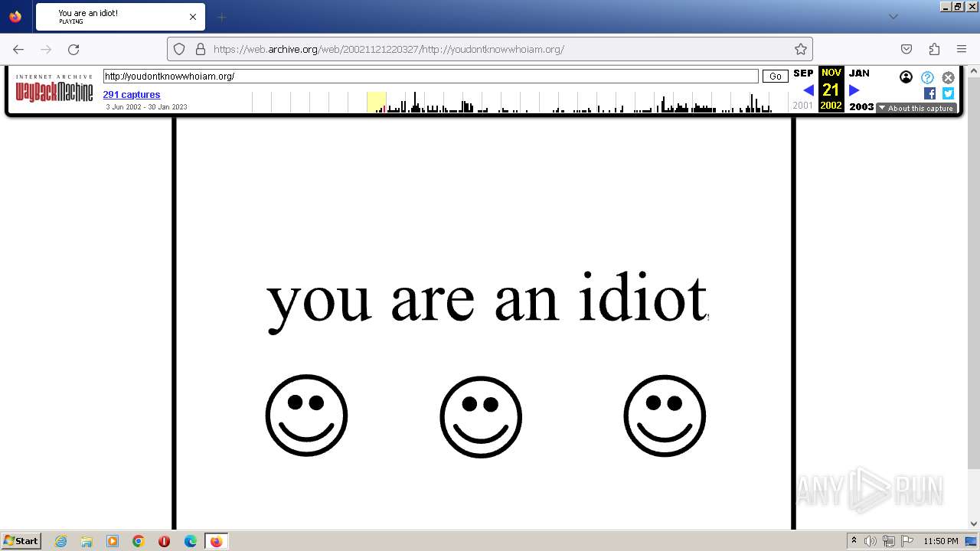View site security padlock details
980x551 pixels.
pos(201,49)
